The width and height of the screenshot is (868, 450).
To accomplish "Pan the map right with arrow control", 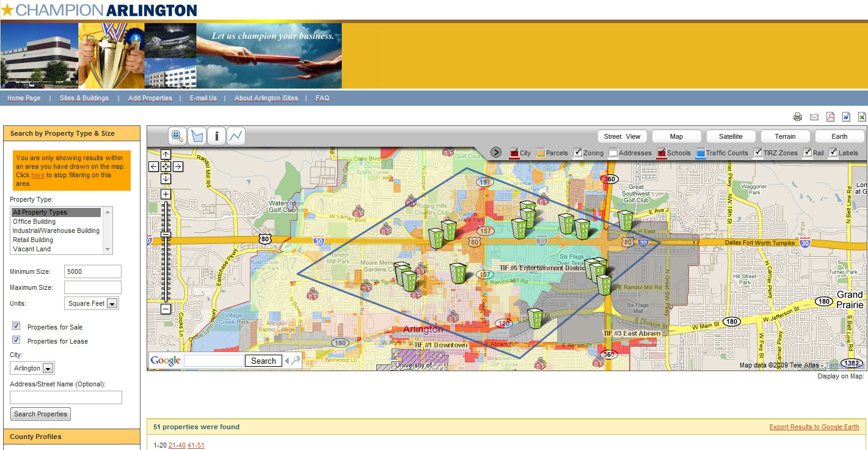I will [178, 166].
